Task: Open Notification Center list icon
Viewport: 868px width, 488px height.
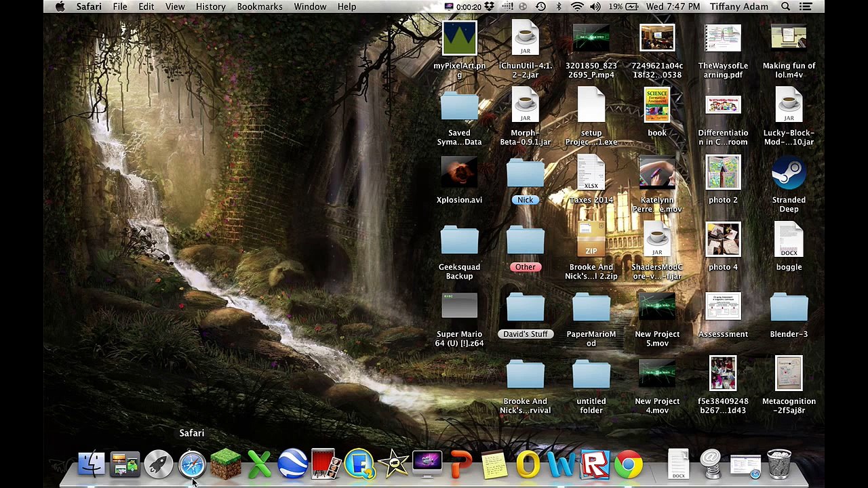Action: (806, 7)
